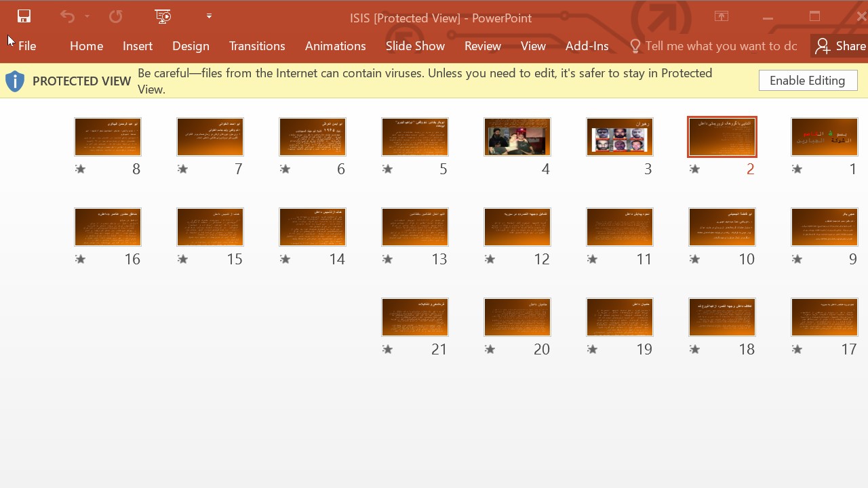Click the Save icon in quick access toolbar

(x=24, y=16)
